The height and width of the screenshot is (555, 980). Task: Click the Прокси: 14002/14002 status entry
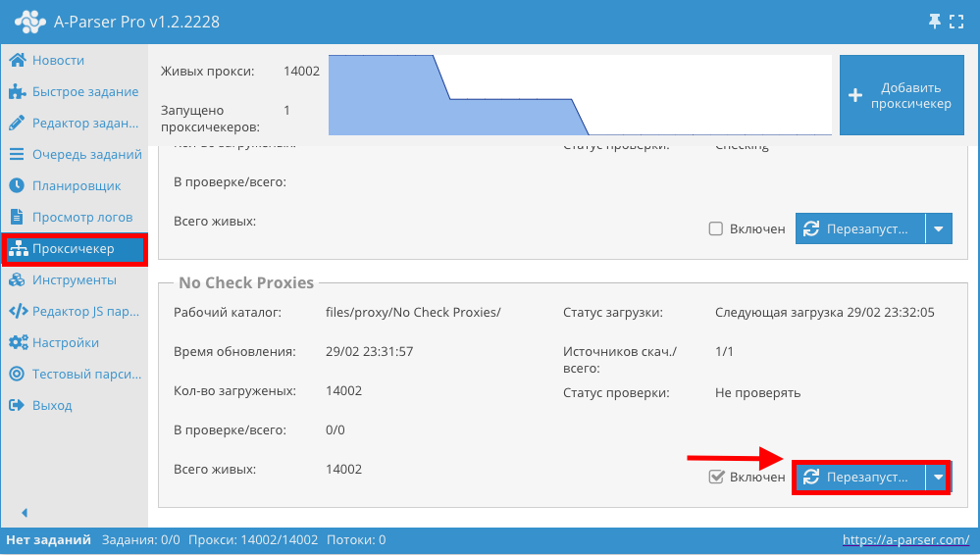[x=253, y=539]
